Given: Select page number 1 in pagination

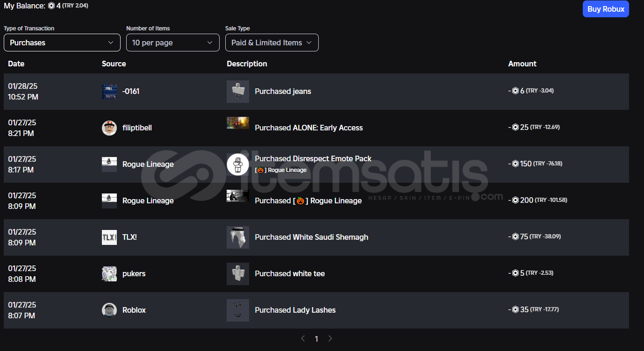Looking at the screenshot, I should click(316, 339).
